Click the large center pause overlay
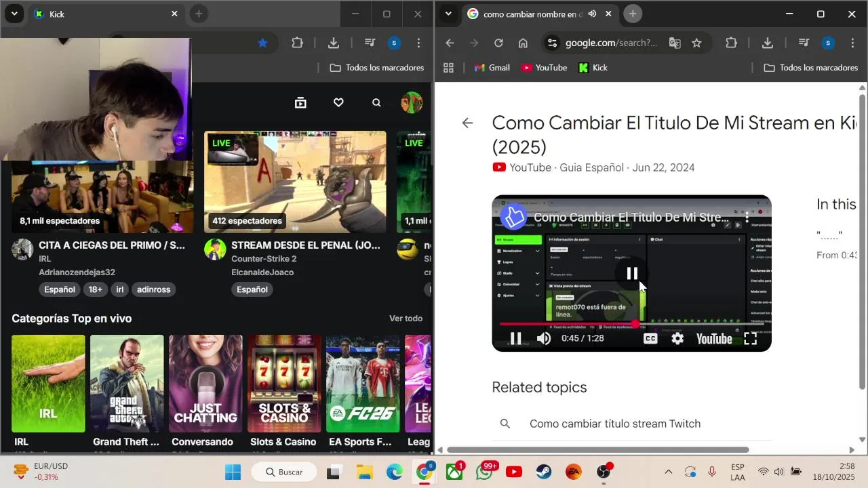The image size is (868, 488). point(632,273)
